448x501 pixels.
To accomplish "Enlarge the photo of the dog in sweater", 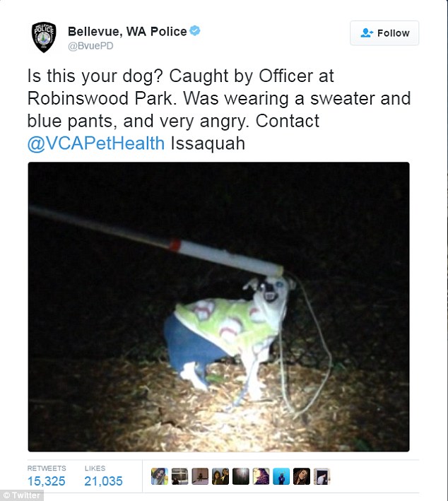I will pyautogui.click(x=218, y=307).
